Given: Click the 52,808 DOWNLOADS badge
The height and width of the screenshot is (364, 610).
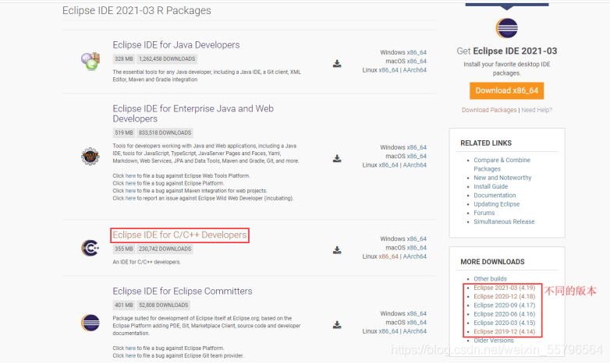Looking at the screenshot, I should click(x=164, y=306).
